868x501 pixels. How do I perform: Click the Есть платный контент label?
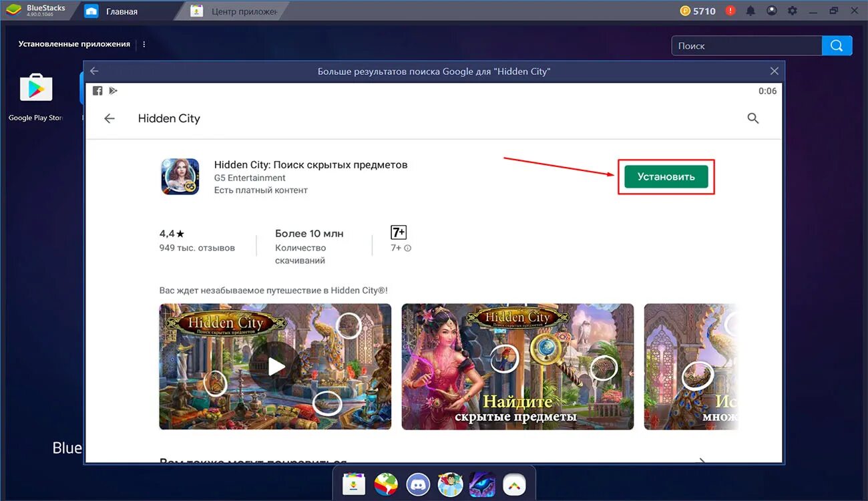click(x=261, y=190)
